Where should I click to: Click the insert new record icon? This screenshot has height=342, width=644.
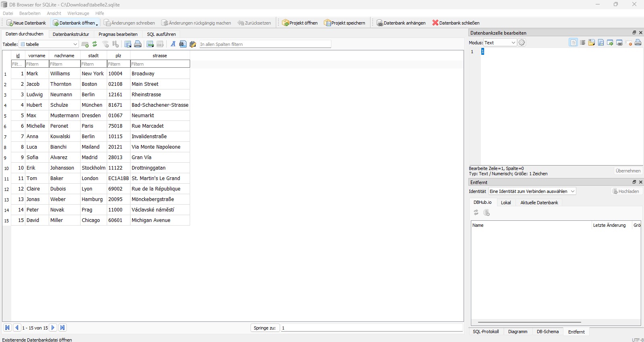click(x=150, y=44)
